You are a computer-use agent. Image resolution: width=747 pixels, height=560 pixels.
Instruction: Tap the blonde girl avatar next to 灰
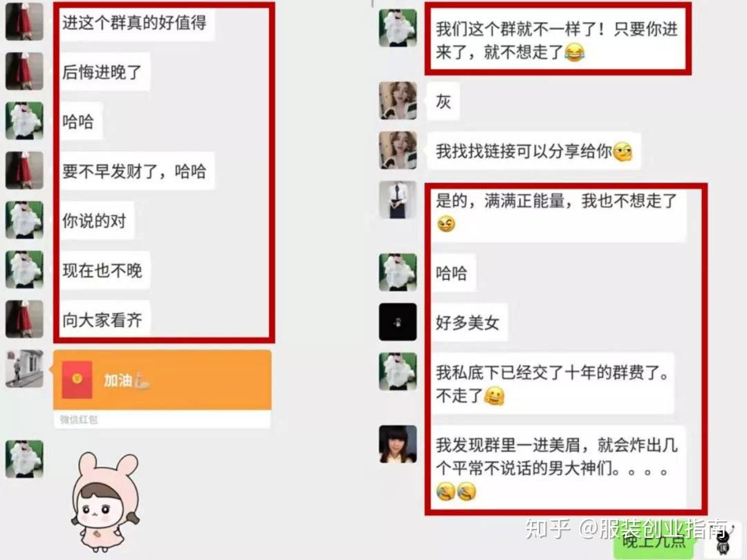[398, 101]
